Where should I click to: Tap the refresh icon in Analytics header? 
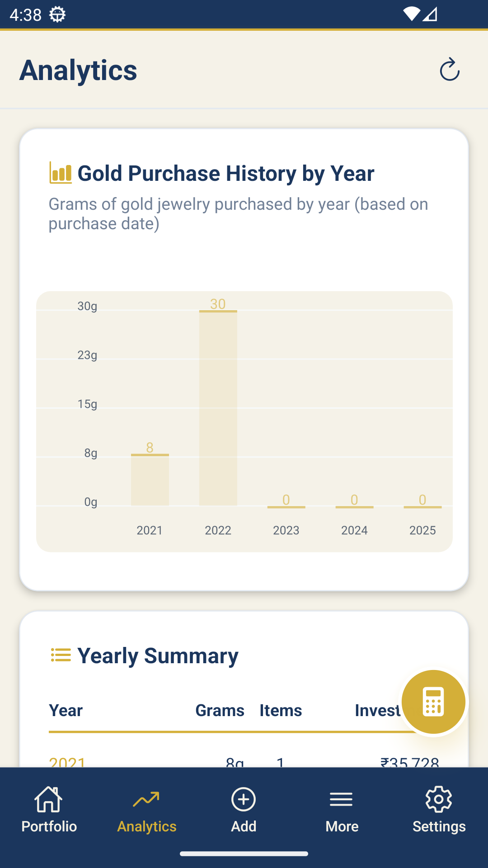click(x=450, y=70)
